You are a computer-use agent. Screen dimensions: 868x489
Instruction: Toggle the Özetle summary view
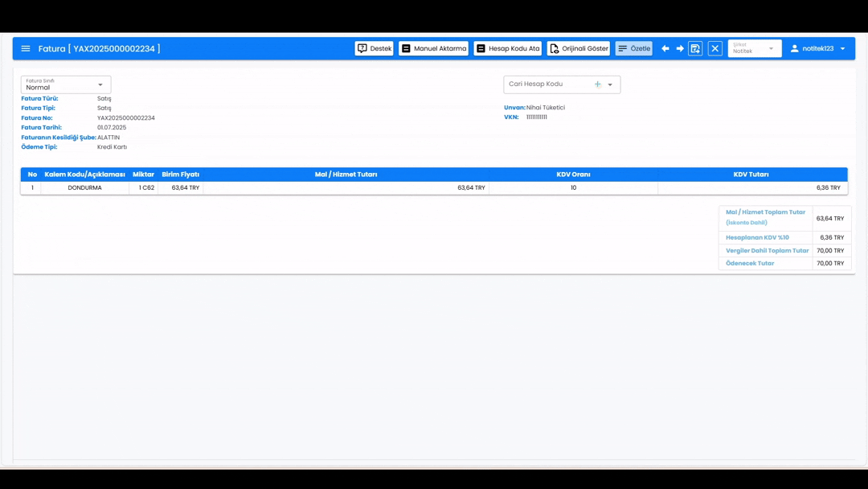click(x=633, y=48)
